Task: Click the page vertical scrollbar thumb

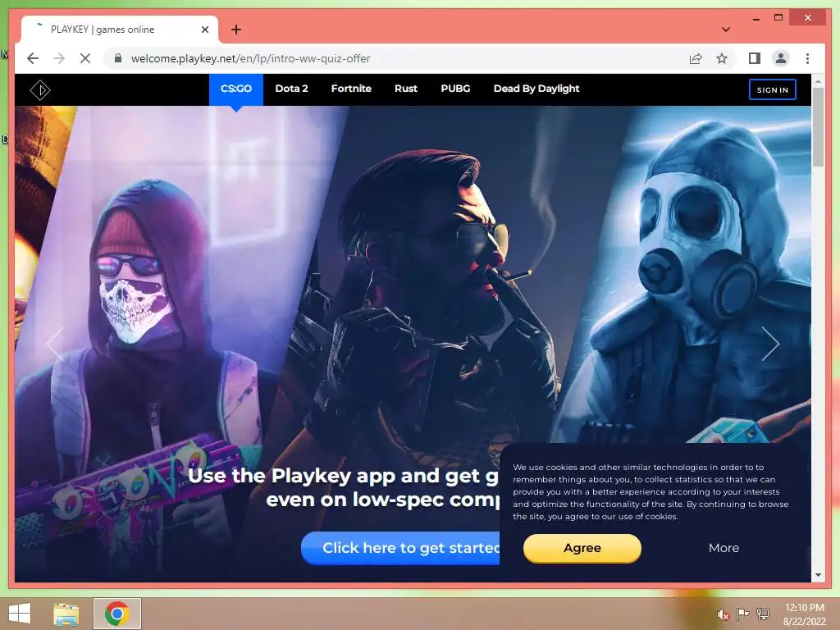Action: [818, 127]
